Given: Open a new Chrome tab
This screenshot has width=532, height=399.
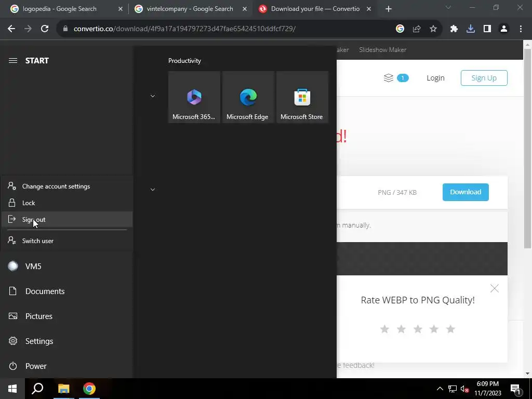Looking at the screenshot, I should [x=389, y=9].
